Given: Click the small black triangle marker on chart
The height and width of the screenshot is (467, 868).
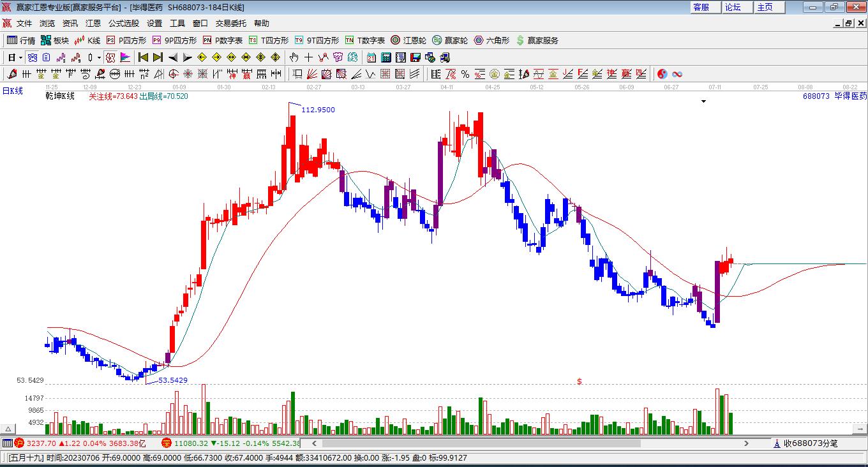Looking at the screenshot, I should 704,101.
